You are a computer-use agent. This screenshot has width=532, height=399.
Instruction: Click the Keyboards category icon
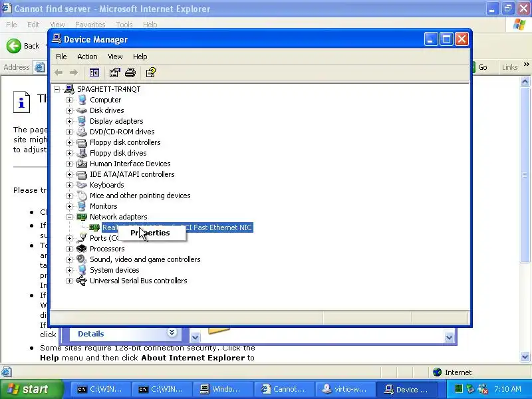pyautogui.click(x=82, y=185)
